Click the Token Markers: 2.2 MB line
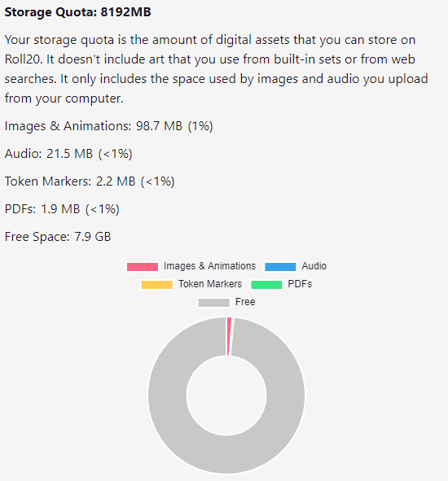Viewport: 448px width, 481px height. (x=90, y=181)
